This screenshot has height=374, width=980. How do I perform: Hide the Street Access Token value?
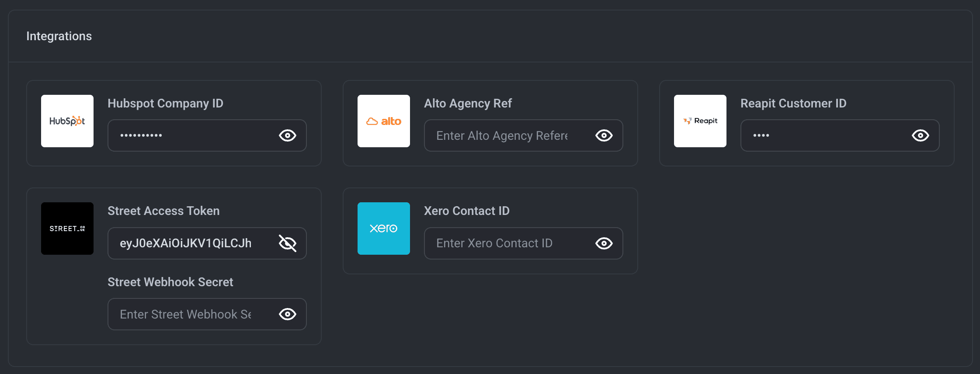(x=287, y=243)
